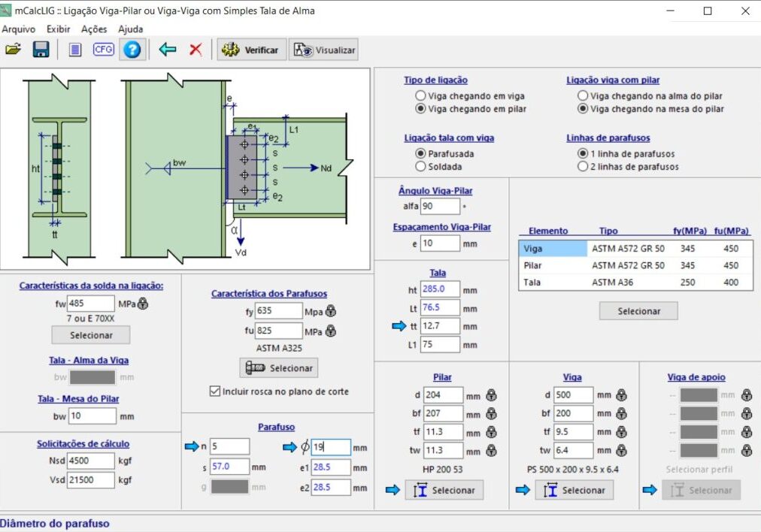
Task: Open the report list icon in toolbar
Action: [x=74, y=50]
